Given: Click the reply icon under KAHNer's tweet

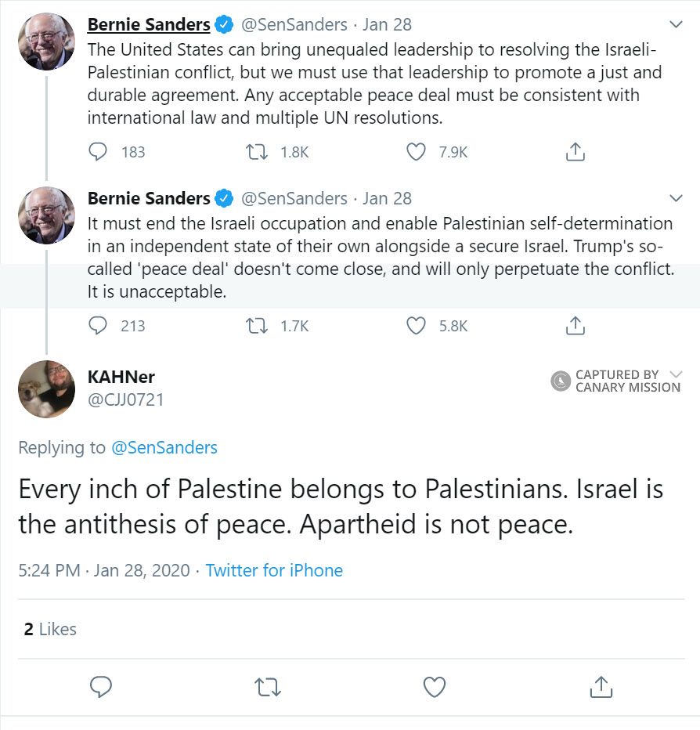Looking at the screenshot, I should point(101,688).
